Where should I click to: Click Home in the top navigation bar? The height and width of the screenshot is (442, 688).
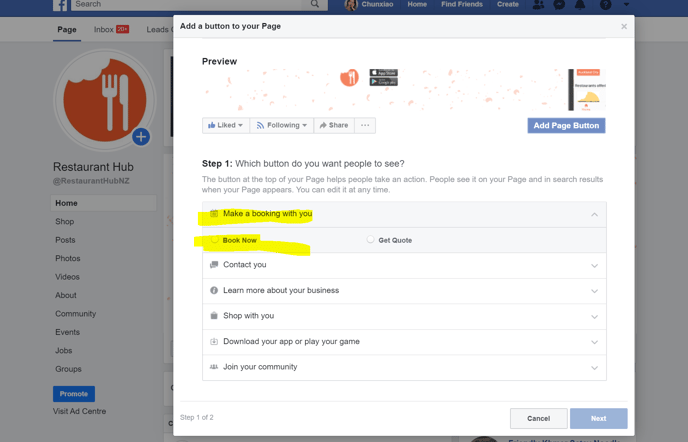(417, 4)
